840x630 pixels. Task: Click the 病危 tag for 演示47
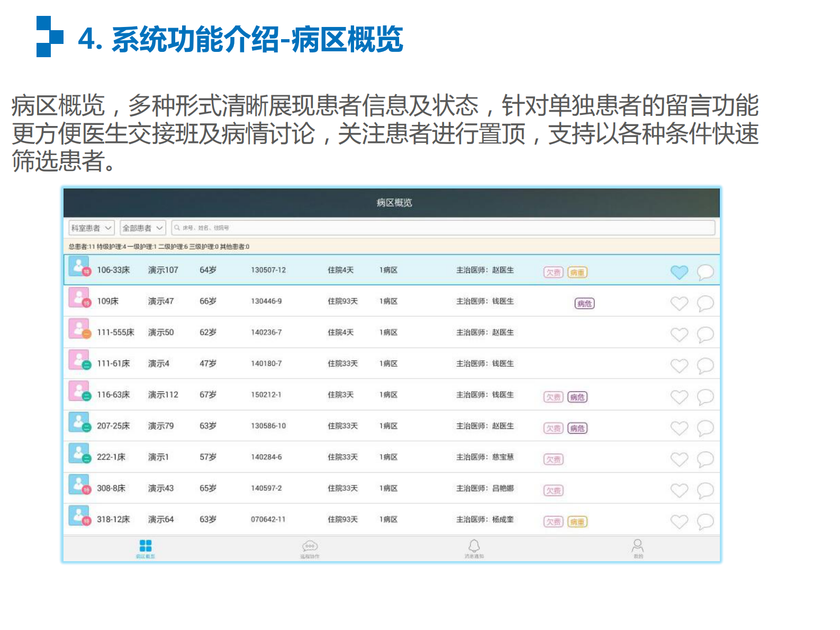pos(584,303)
